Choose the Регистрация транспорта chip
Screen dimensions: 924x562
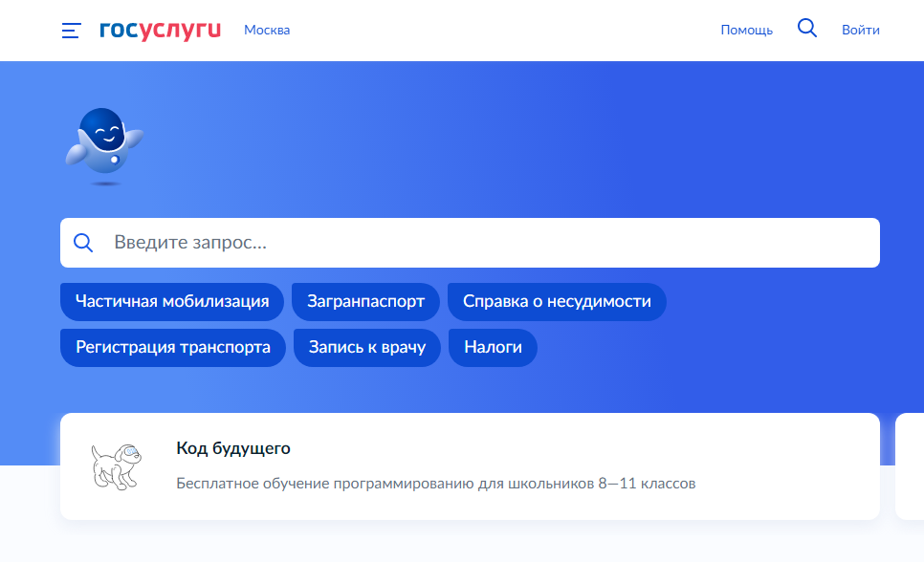(x=173, y=348)
